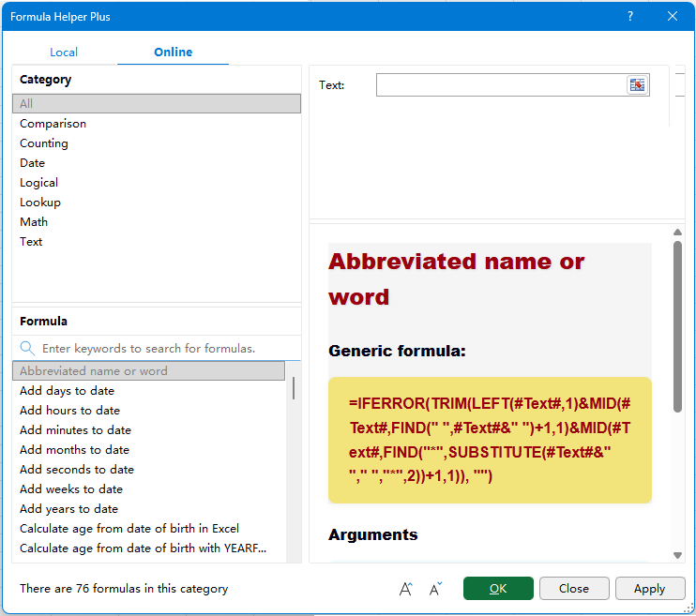This screenshot has width=696, height=616.
Task: Click the generic IFERROR formula box
Action: tap(490, 440)
